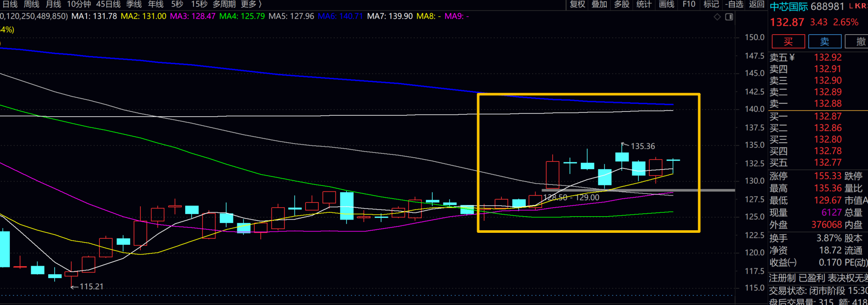Image resolution: width=868 pixels, height=305 pixels.
Task: Choose the 5秒 period
Action: pos(177,4)
